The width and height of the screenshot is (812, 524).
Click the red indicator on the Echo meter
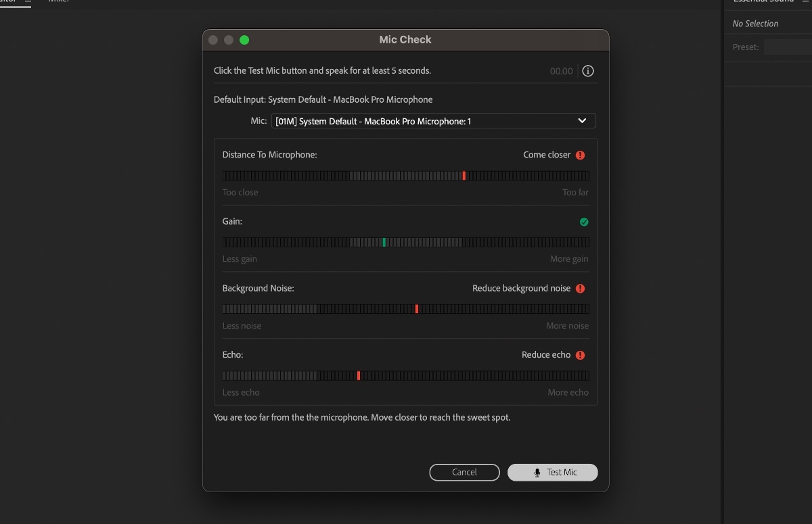(x=358, y=375)
